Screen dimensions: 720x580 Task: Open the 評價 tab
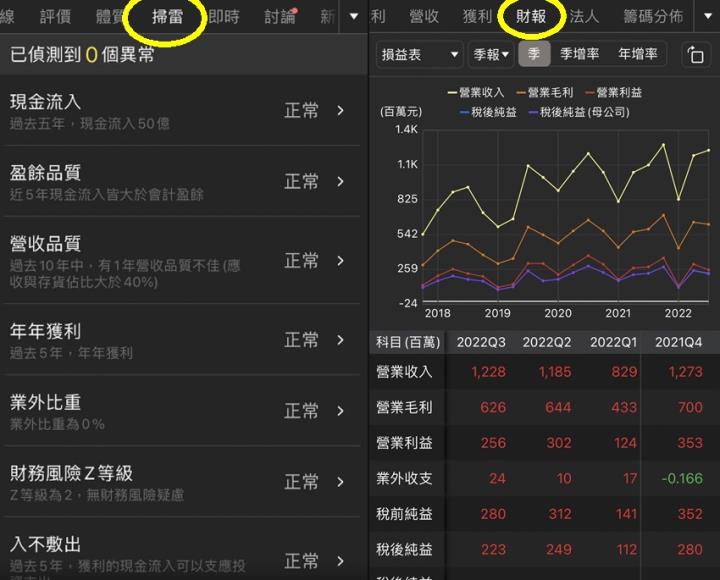[55, 17]
